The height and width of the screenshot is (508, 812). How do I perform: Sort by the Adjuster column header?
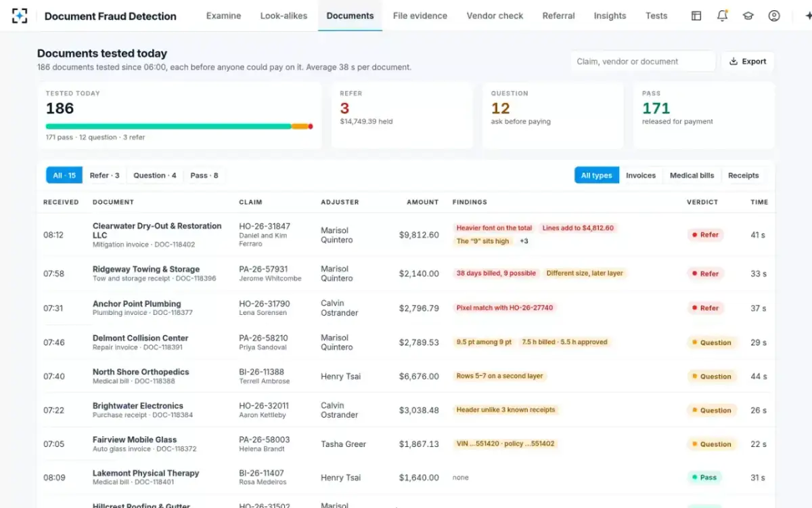pos(340,202)
